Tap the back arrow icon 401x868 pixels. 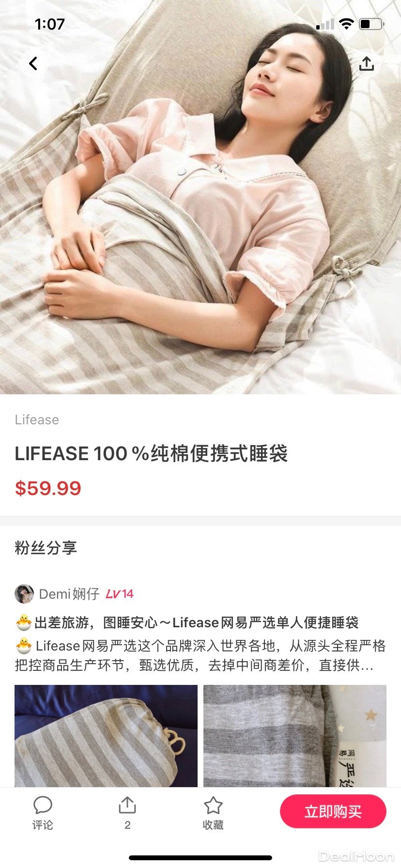pyautogui.click(x=33, y=63)
